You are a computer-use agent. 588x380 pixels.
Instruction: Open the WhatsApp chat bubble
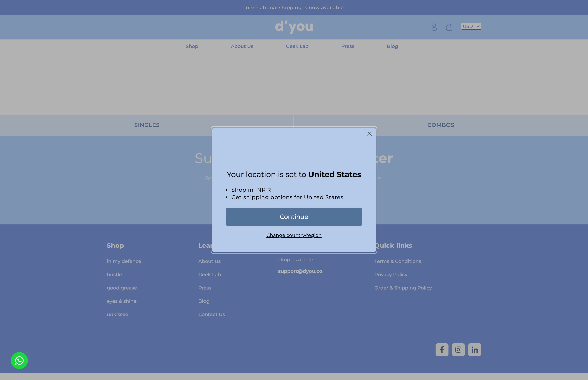pyautogui.click(x=19, y=360)
